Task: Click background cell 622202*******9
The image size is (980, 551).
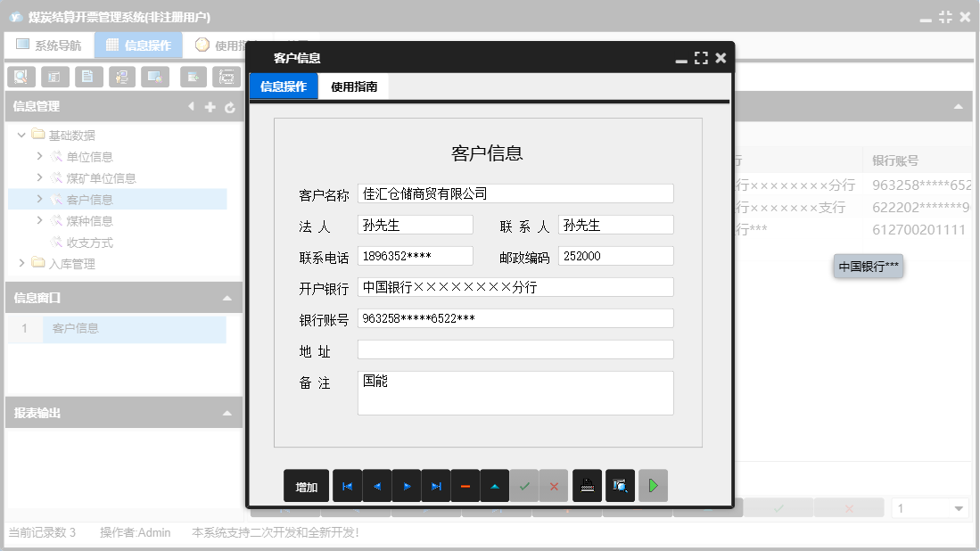Action: click(920, 207)
